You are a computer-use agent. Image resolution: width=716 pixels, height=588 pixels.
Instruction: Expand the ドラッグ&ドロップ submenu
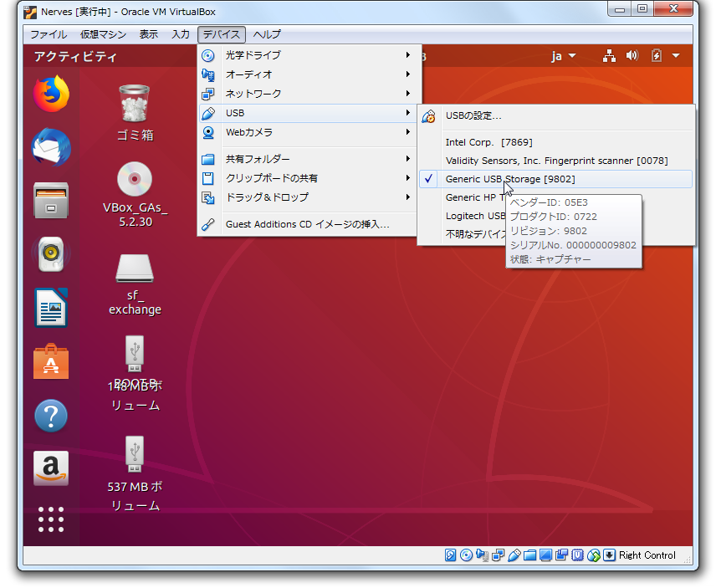pyautogui.click(x=307, y=197)
